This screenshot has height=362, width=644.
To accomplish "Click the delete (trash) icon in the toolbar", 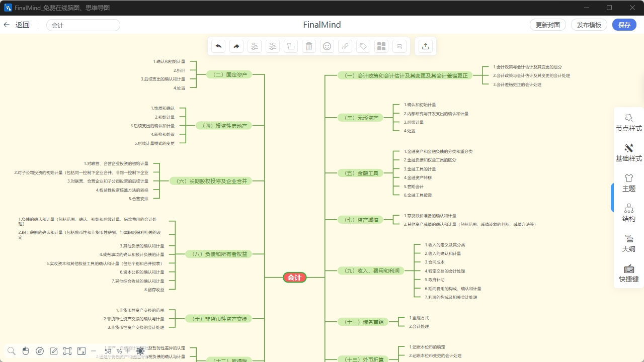I will [x=308, y=46].
